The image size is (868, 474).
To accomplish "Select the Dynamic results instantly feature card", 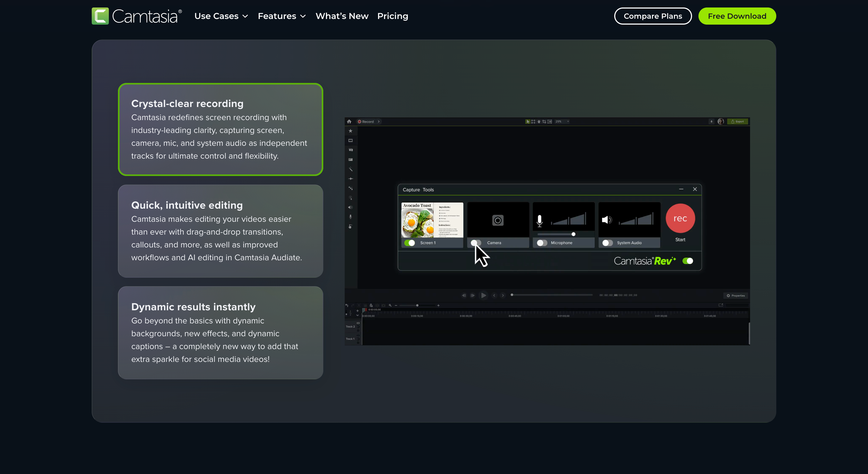I will pos(221,333).
